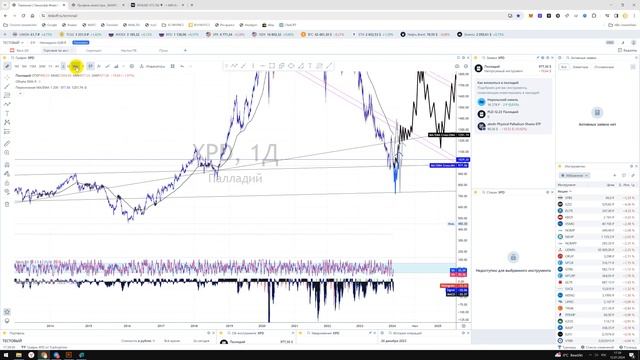Choose the text T tool in floating drawing toolbar
The image size is (640, 360).
[x=310, y=66]
